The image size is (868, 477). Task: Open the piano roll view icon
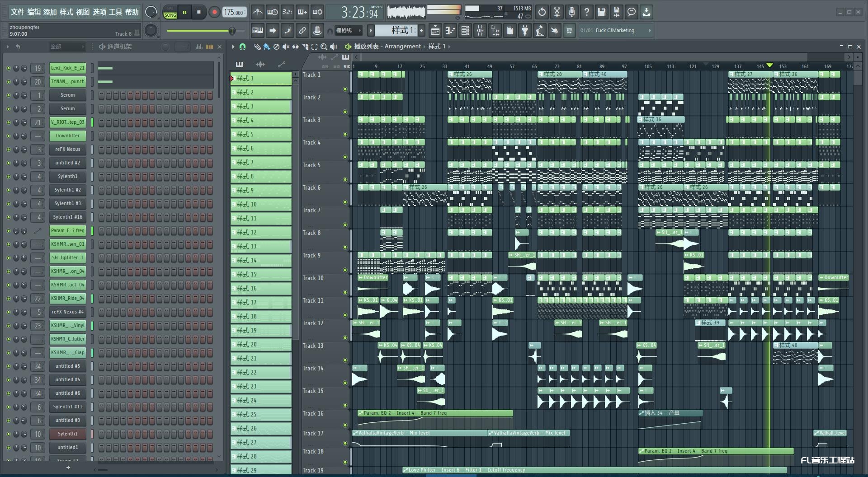450,31
